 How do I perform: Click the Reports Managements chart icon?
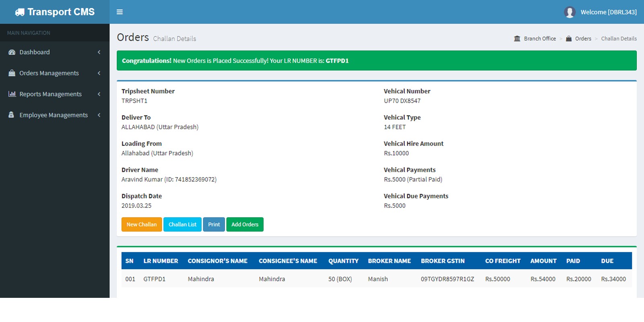(x=12, y=94)
